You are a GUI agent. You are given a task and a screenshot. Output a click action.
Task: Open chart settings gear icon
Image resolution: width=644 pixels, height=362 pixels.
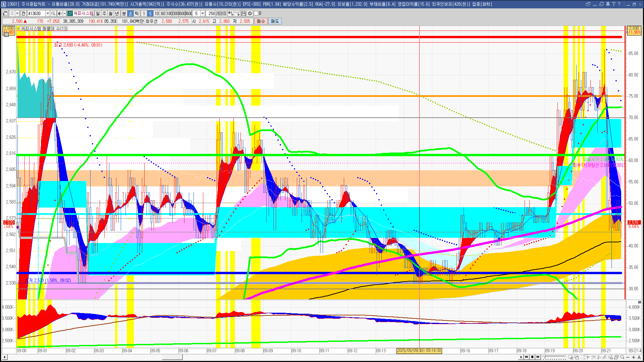click(x=250, y=13)
